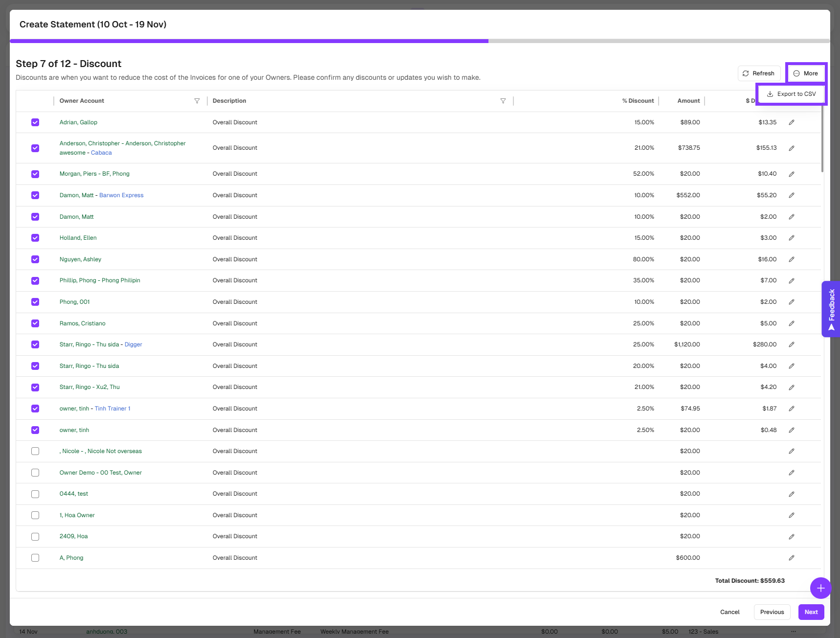Edit discount for Holland, Ellen
The height and width of the screenshot is (638, 840).
[791, 238]
